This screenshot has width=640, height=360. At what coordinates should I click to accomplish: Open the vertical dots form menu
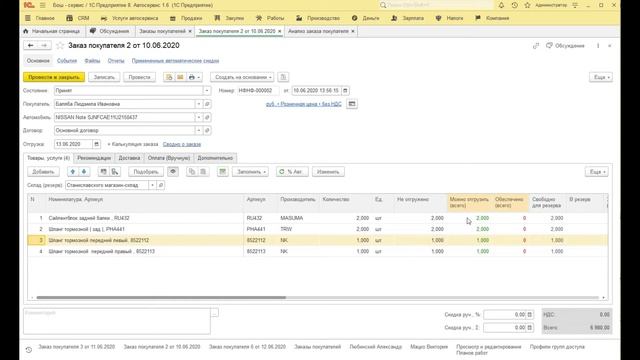(x=598, y=46)
